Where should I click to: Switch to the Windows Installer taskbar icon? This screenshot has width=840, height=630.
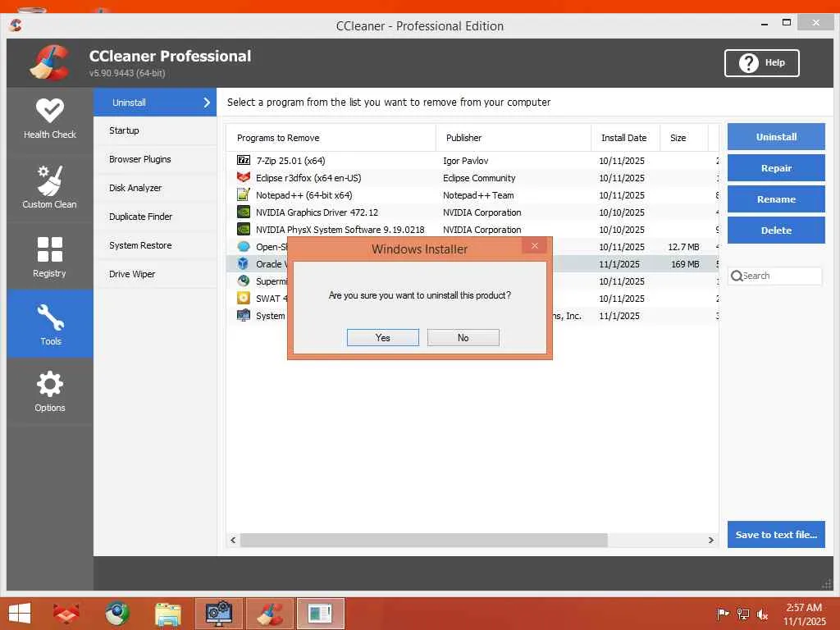pyautogui.click(x=321, y=614)
